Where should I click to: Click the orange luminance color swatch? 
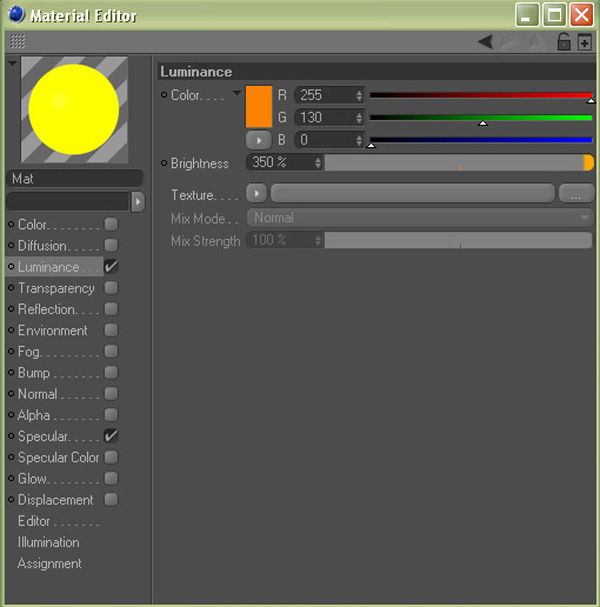[x=258, y=107]
